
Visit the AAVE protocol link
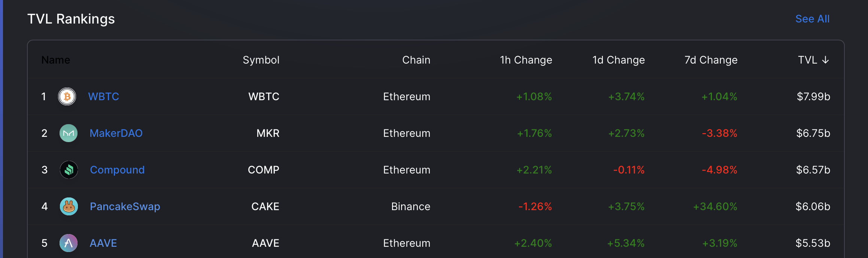(103, 243)
